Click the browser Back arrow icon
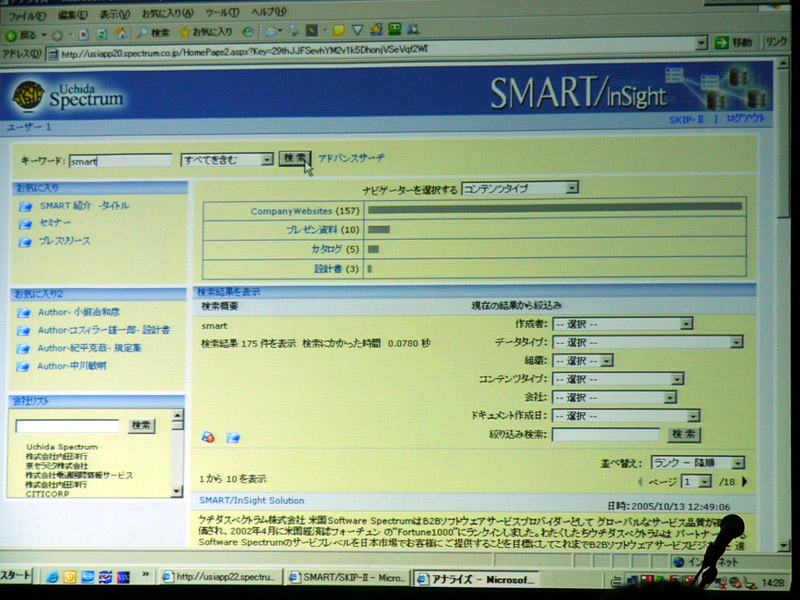Image resolution: width=800 pixels, height=600 pixels. (11, 35)
